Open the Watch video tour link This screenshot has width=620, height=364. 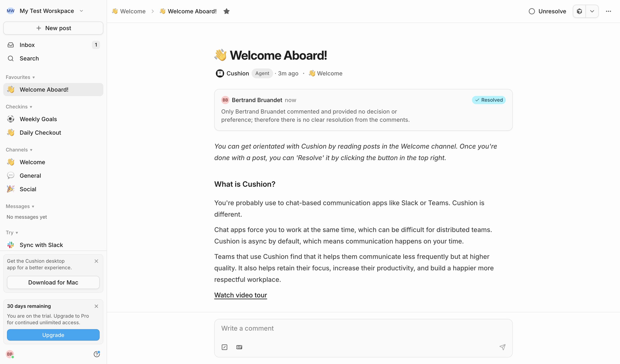(x=241, y=295)
